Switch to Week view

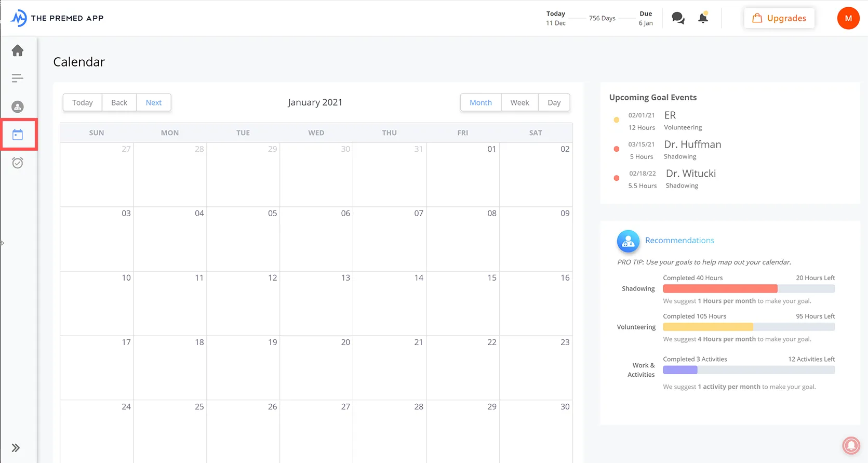(519, 102)
